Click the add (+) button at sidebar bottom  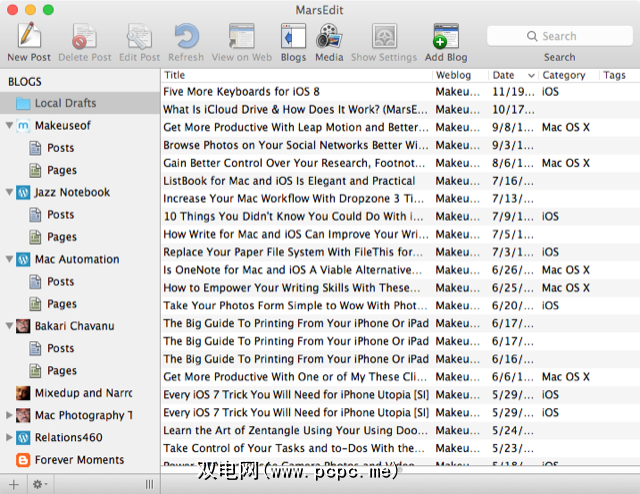13,483
